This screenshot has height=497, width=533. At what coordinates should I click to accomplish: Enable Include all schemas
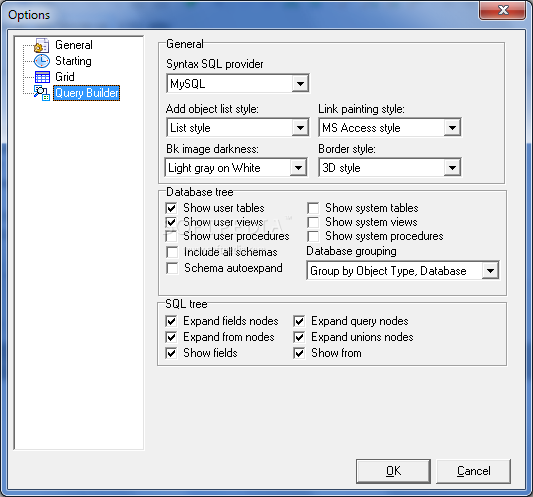click(x=172, y=252)
